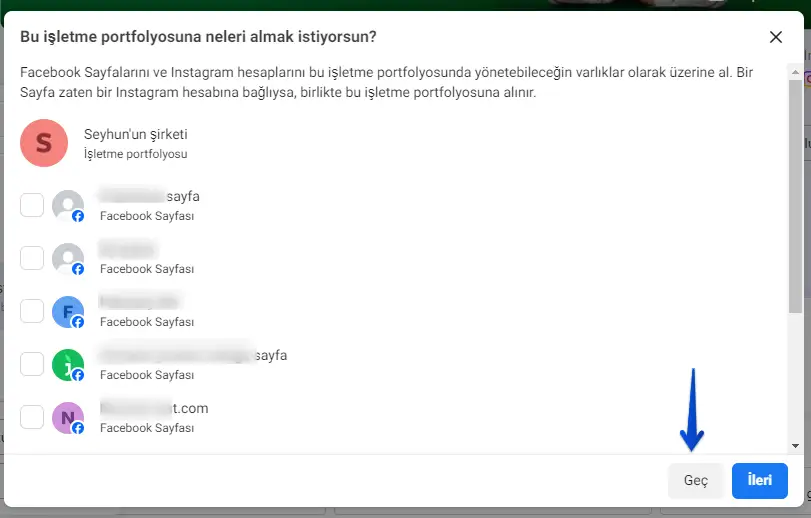Close the business portfolio dialog
This screenshot has height=518, width=811.
[776, 37]
